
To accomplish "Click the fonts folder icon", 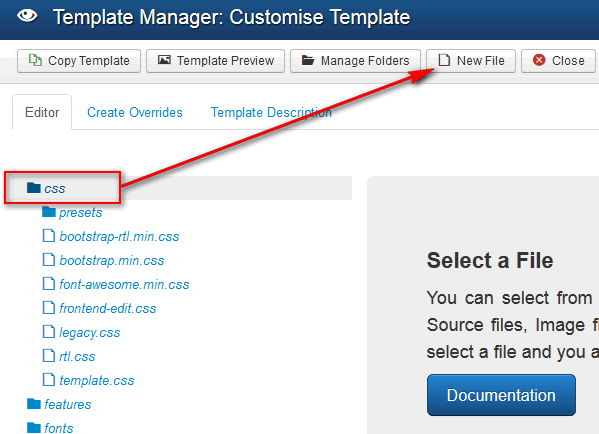I will (x=34, y=428).
